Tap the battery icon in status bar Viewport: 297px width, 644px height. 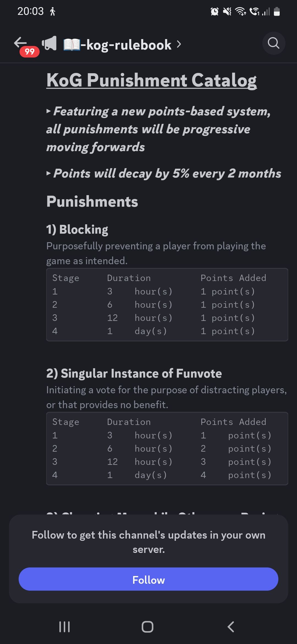click(x=277, y=12)
